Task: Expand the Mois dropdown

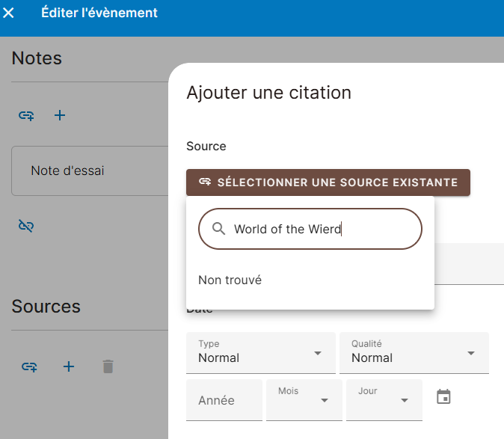Action: coord(304,400)
